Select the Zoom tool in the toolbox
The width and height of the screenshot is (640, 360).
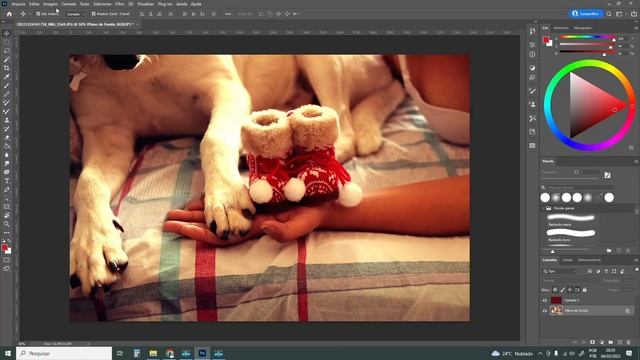[x=7, y=224]
